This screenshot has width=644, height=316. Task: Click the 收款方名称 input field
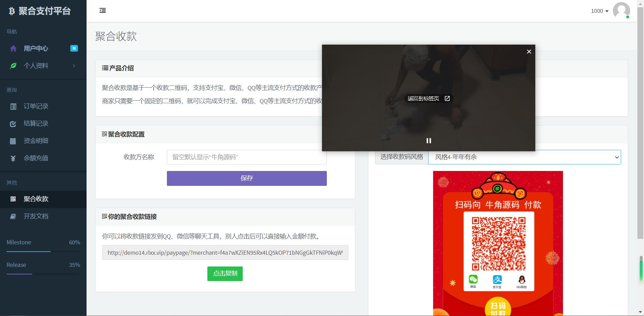(x=247, y=157)
